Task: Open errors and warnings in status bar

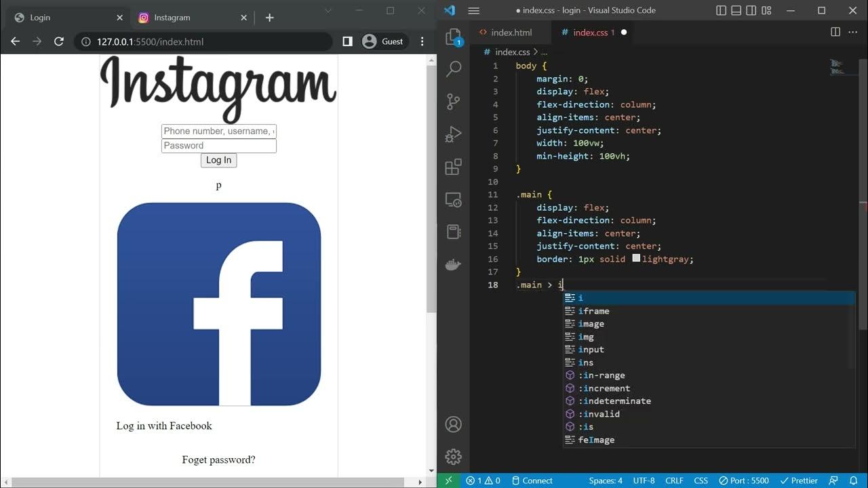Action: [483, 481]
